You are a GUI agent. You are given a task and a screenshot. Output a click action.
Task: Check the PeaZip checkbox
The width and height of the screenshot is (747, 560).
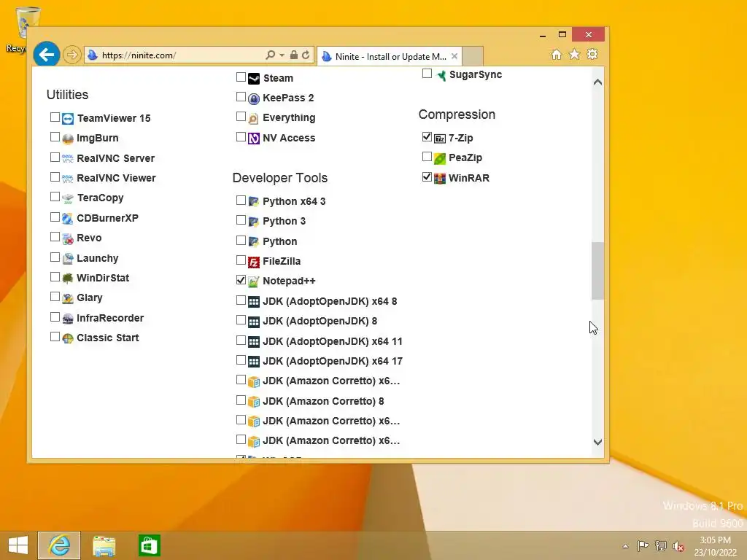coord(427,157)
